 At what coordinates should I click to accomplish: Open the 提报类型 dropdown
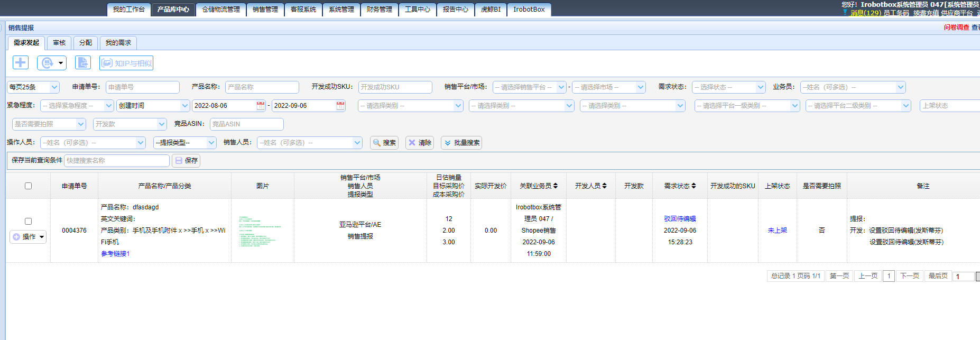tap(185, 143)
